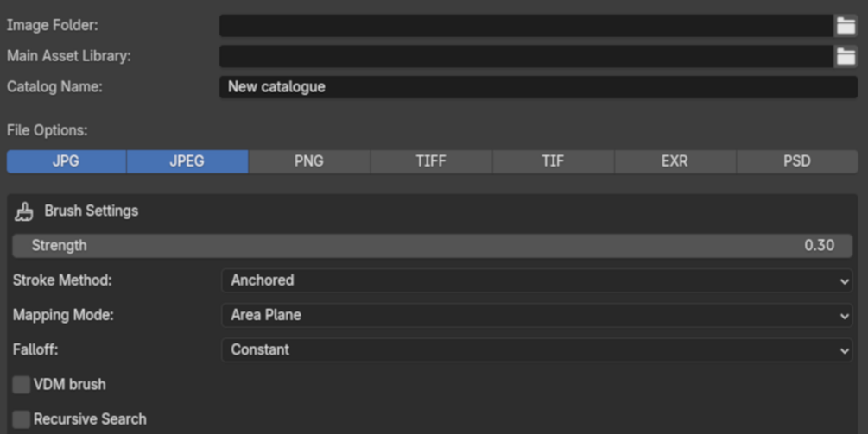
Task: Enable the PSD file format
Action: point(797,161)
